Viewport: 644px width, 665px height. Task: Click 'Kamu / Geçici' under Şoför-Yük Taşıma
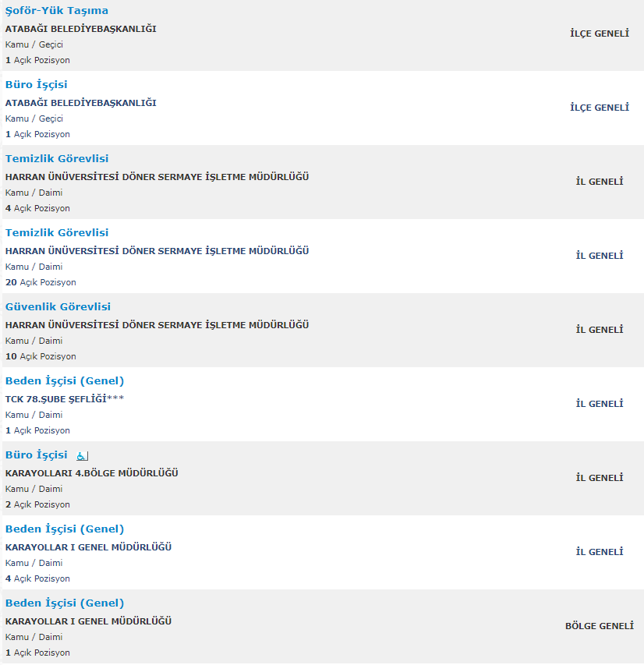pyautogui.click(x=34, y=44)
